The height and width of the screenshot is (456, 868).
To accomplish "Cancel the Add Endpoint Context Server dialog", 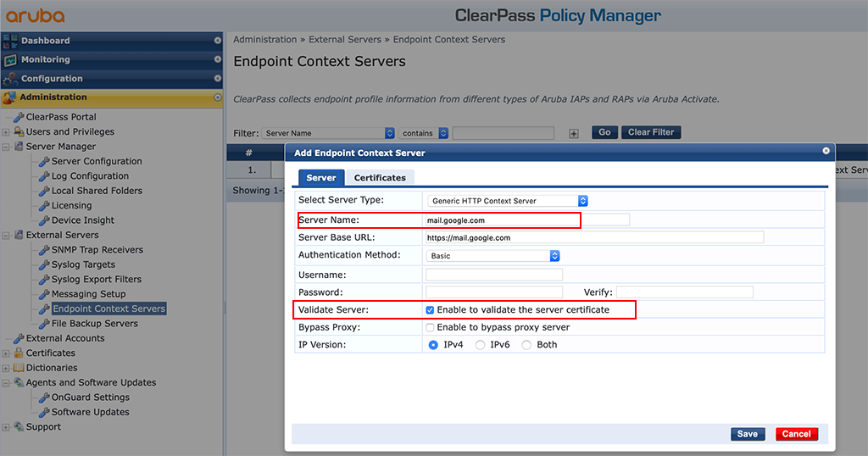I will point(796,435).
